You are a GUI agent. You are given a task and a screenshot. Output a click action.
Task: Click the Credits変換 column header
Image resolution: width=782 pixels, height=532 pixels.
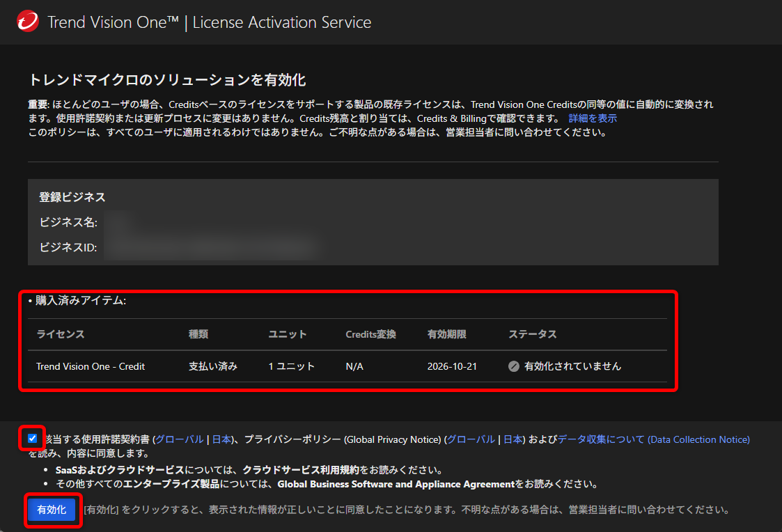[x=370, y=334]
